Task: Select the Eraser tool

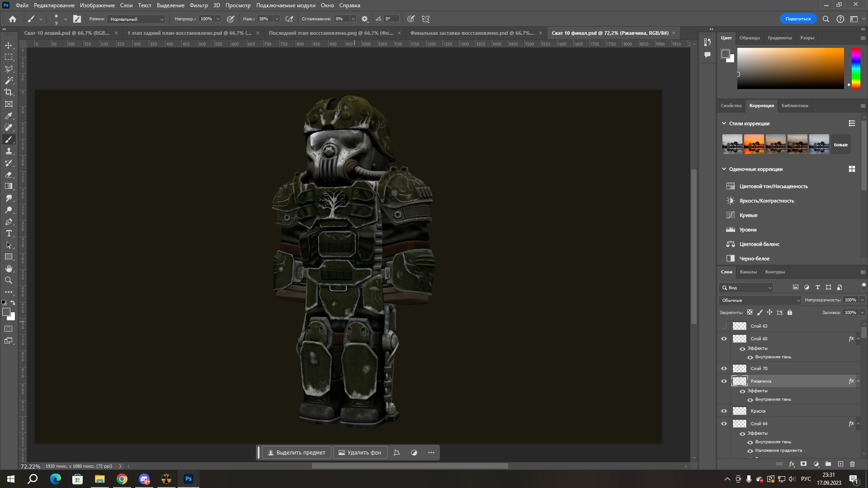Action: click(9, 174)
